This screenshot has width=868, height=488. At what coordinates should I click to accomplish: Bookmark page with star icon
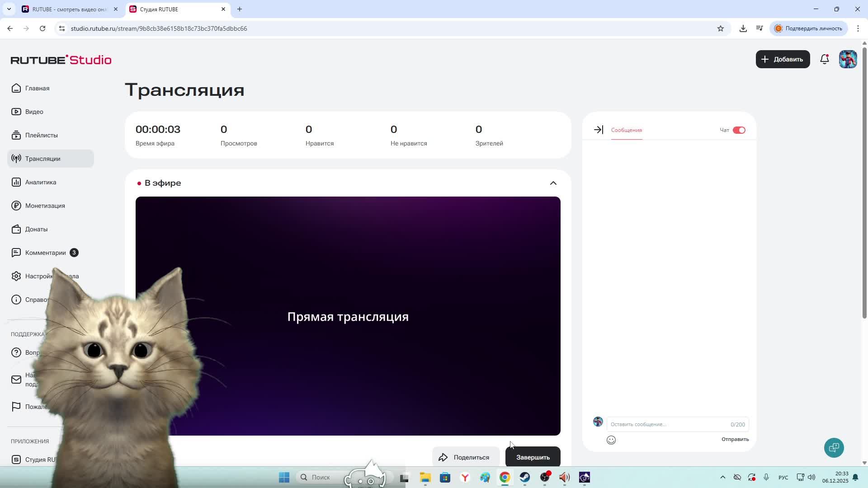click(720, 28)
